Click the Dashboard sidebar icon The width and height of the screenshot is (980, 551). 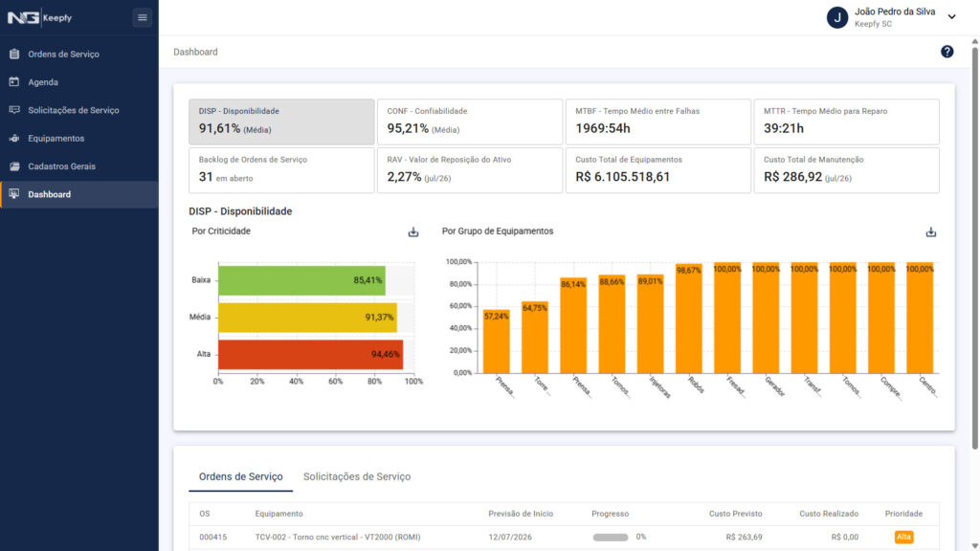[x=14, y=194]
